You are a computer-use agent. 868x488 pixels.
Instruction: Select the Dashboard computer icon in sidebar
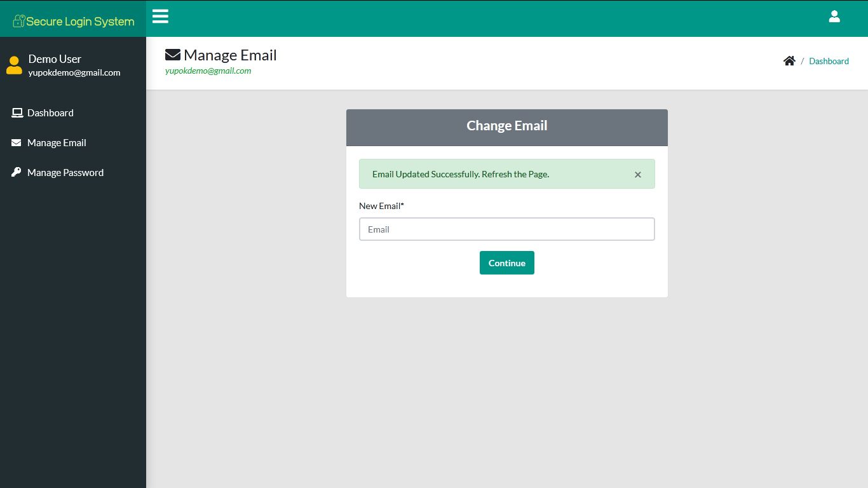coord(16,112)
